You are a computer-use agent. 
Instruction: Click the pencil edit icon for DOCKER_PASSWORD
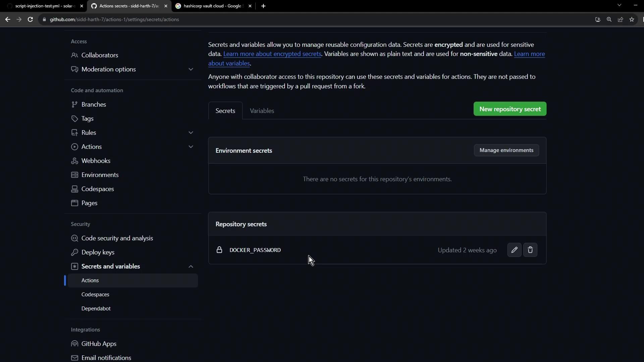point(514,250)
